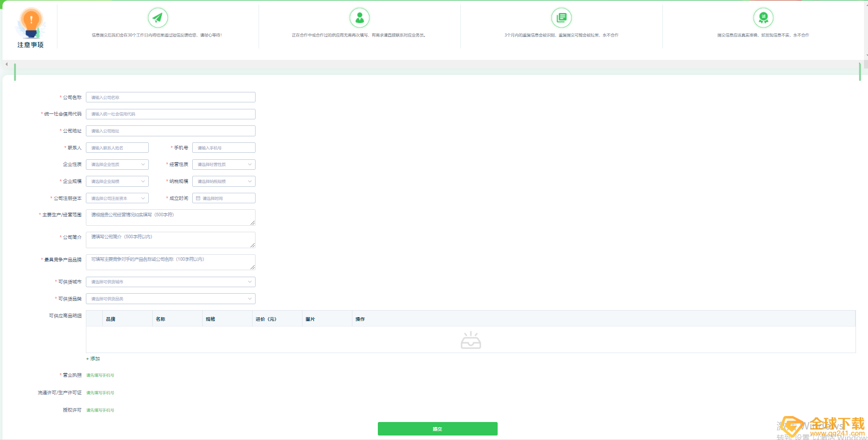
Task: Focus the 手机号 input field
Action: point(224,148)
